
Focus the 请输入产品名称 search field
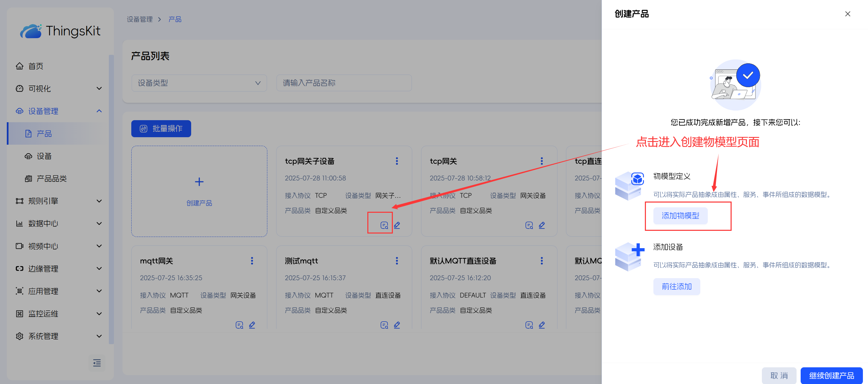coord(344,83)
